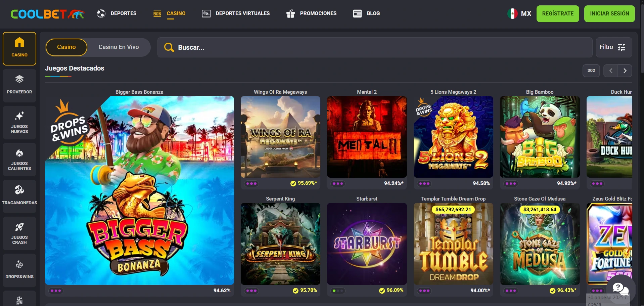644x306 pixels.
Task: Open Deportes Virtuales menu
Action: [x=236, y=13]
